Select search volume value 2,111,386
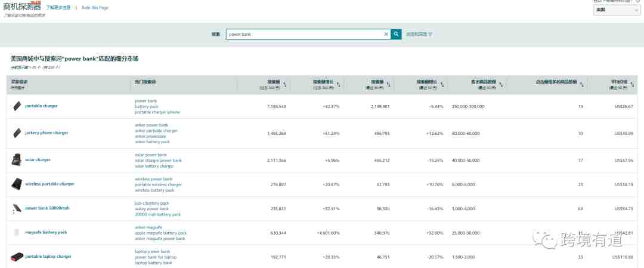The width and height of the screenshot is (644, 268). tap(276, 161)
